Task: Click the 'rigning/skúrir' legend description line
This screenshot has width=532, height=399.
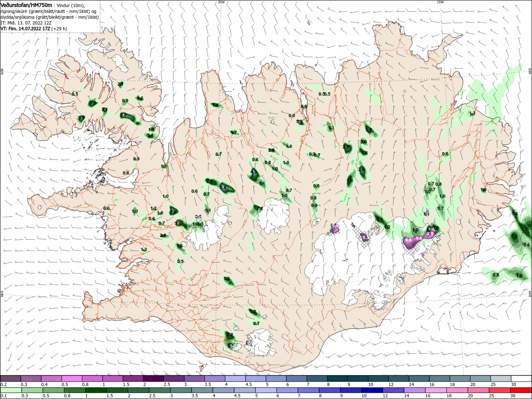Action: [x=49, y=11]
